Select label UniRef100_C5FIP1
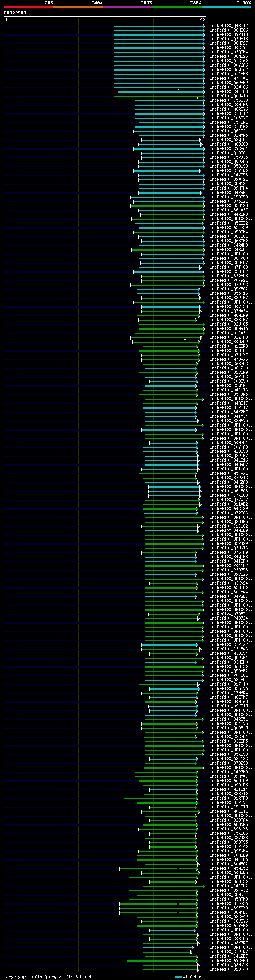 click(229, 122)
